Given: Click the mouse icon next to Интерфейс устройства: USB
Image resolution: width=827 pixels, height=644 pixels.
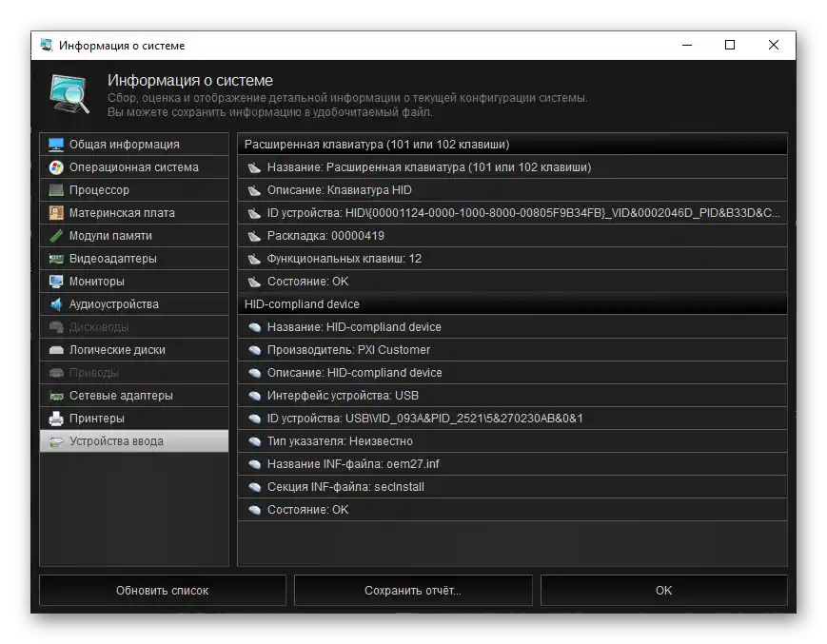Looking at the screenshot, I should pos(254,396).
